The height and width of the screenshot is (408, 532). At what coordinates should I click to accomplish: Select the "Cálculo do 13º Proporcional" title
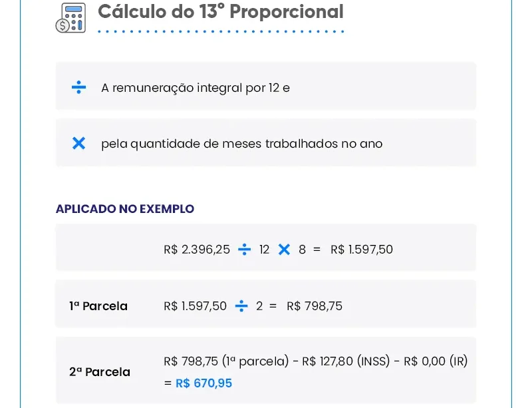220,11
